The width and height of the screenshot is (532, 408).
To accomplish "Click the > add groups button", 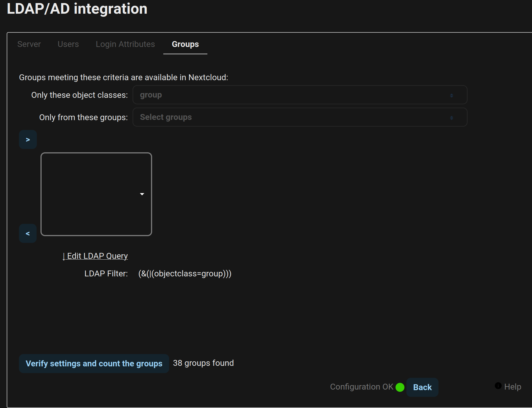I will pos(28,139).
